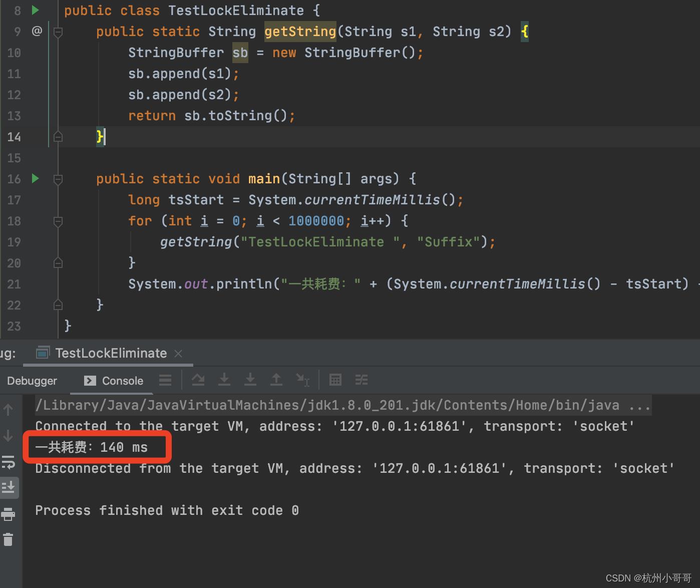Click the Evaluate Expression calculator icon
This screenshot has height=588, width=700.
pos(335,380)
